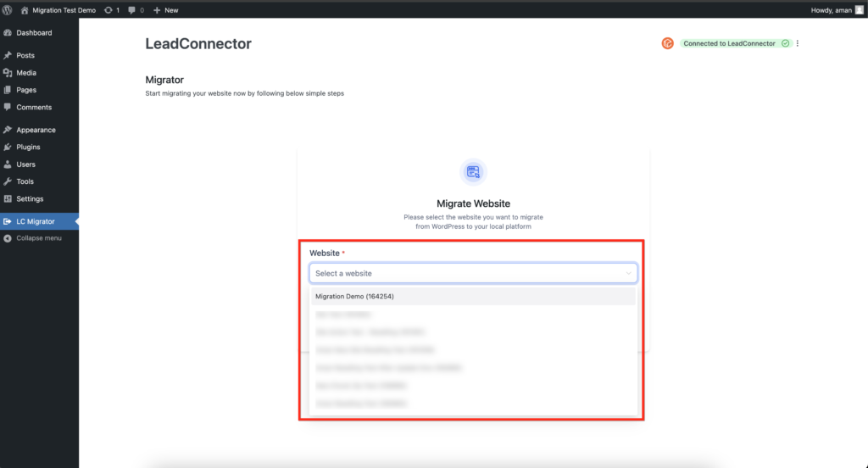Click the Migrate Website title text
This screenshot has height=468, width=868.
[473, 203]
